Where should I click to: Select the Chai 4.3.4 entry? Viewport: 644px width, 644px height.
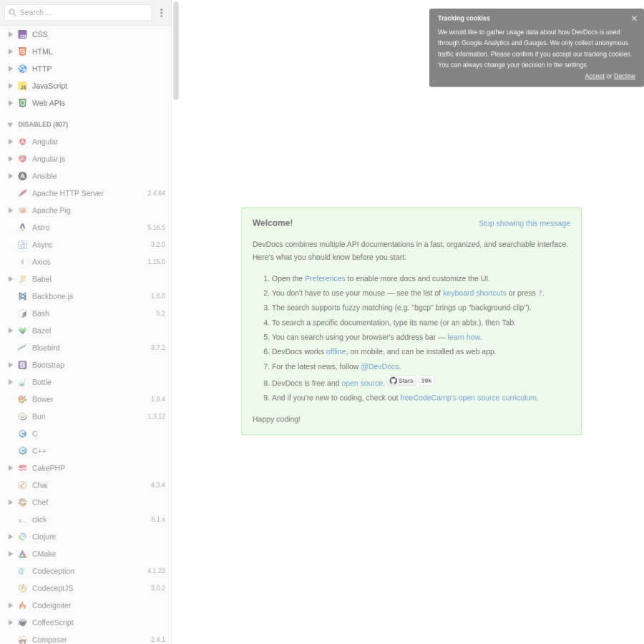(85, 485)
